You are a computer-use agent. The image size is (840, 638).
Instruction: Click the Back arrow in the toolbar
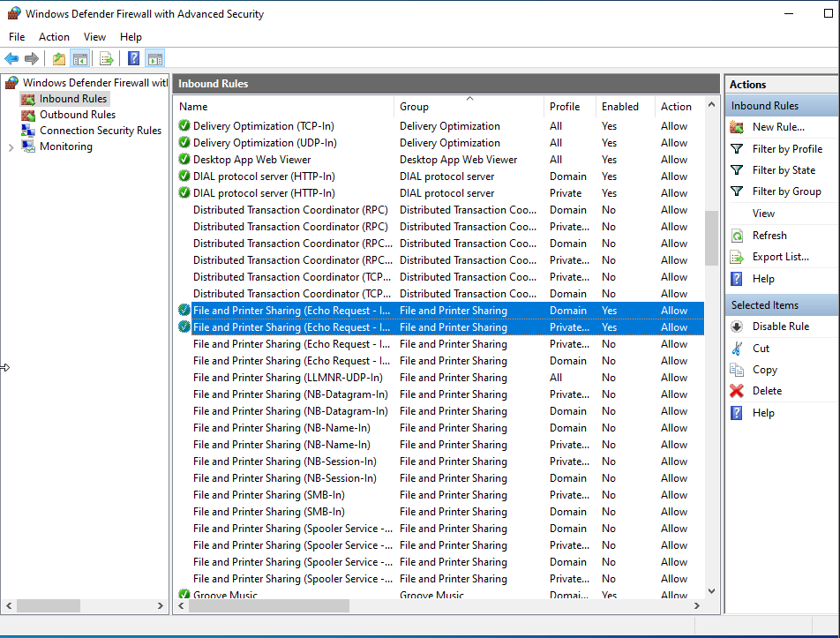click(x=11, y=59)
